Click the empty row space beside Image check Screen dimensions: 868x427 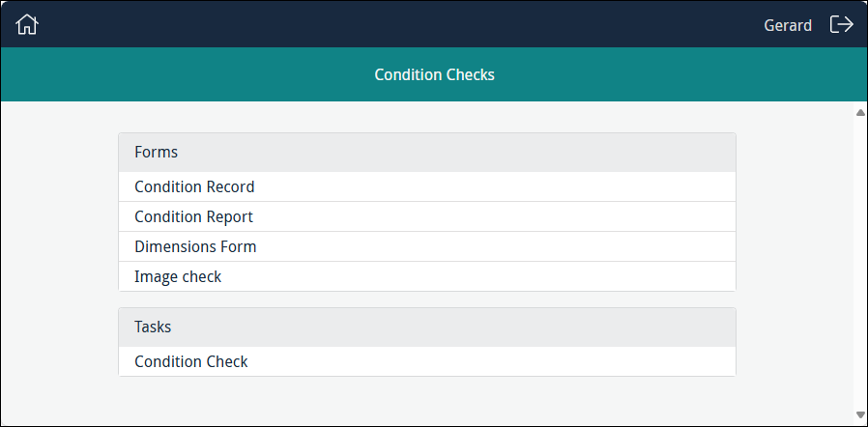coord(483,276)
